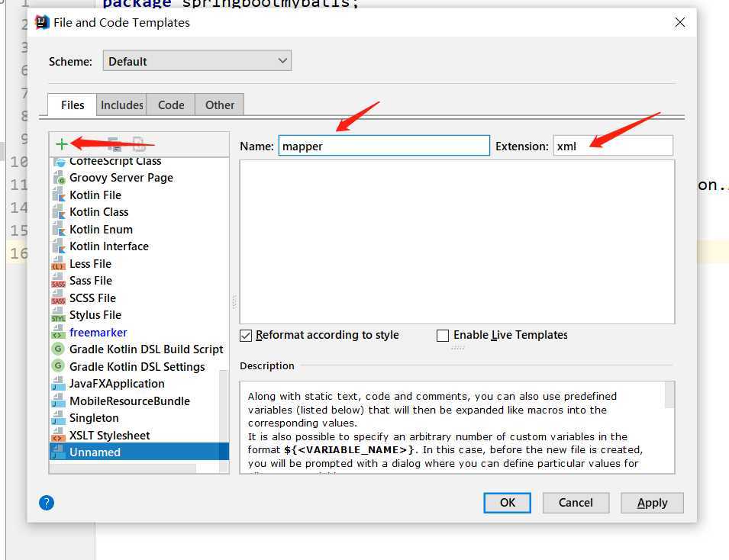Click inside the empty template text editor
729x560 pixels.
457,242
